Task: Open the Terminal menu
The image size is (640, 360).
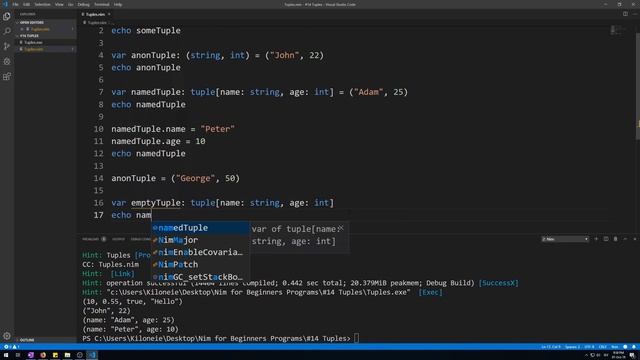Action: [x=102, y=4]
